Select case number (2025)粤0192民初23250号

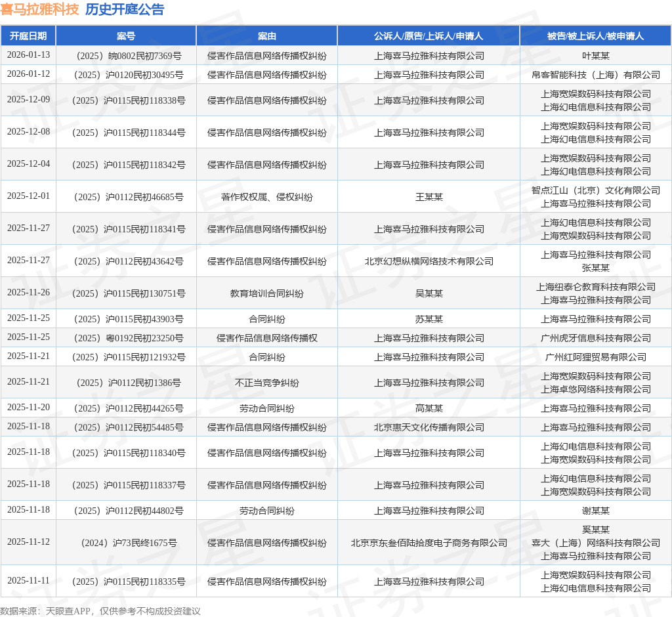click(x=129, y=338)
